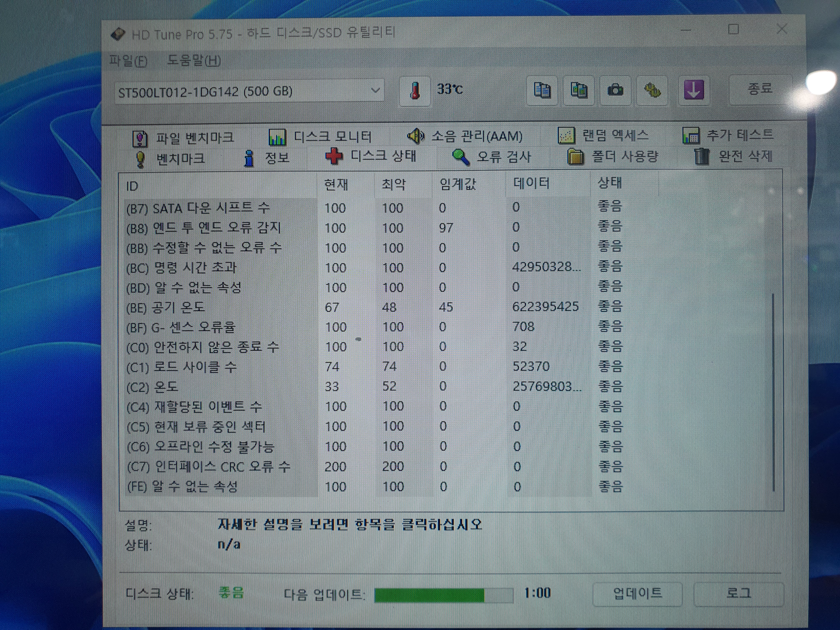Click the copy screenshot to clipboard icon

pyautogui.click(x=579, y=91)
